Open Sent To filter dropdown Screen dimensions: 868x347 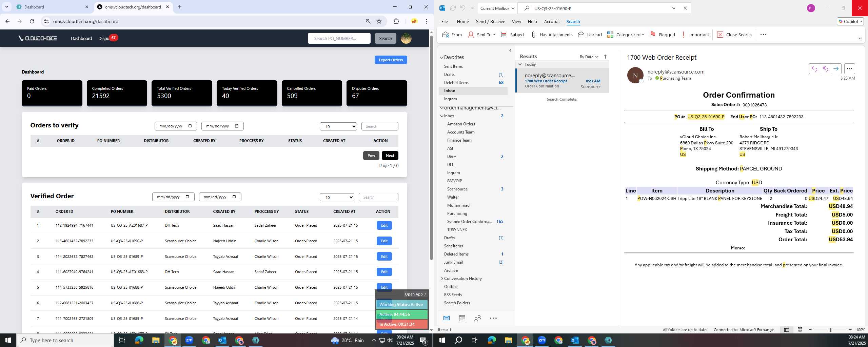coord(482,35)
